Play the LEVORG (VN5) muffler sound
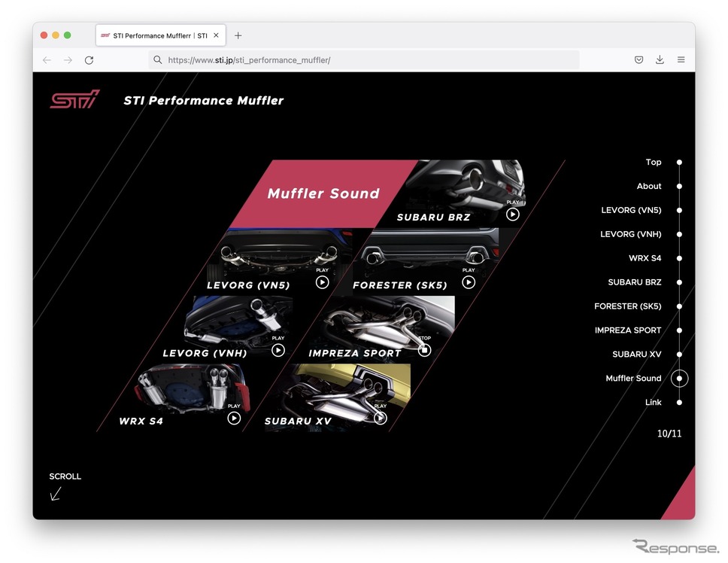Image resolution: width=728 pixels, height=563 pixels. point(322,282)
